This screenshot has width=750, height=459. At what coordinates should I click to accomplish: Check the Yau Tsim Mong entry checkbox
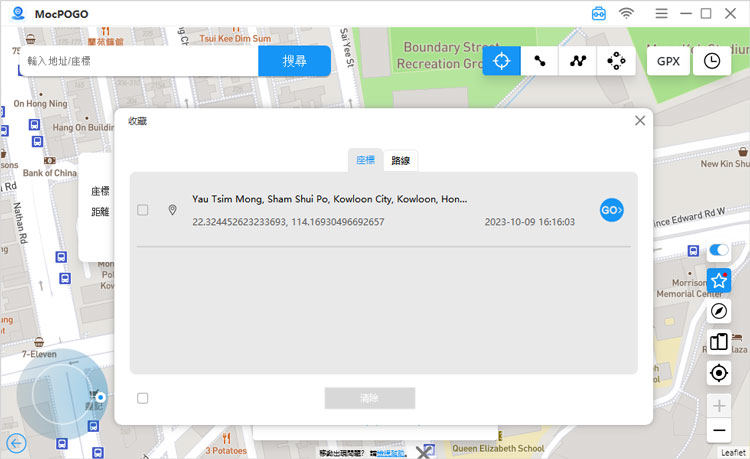click(143, 210)
